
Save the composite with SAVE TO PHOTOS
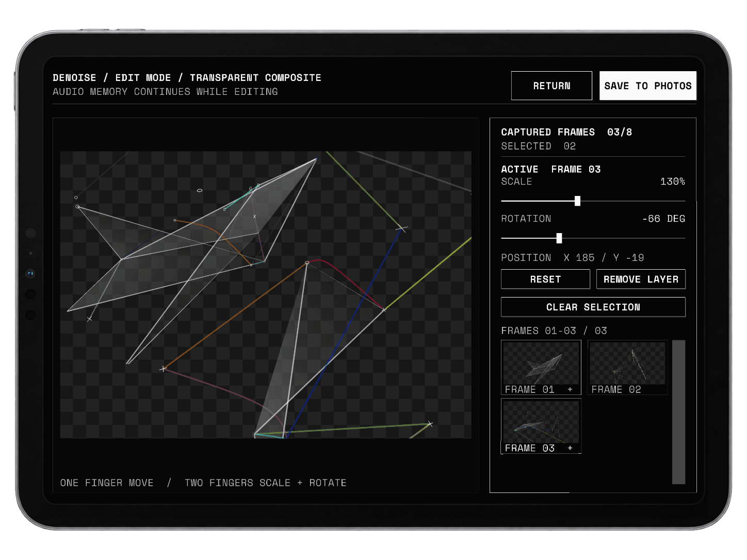[648, 86]
